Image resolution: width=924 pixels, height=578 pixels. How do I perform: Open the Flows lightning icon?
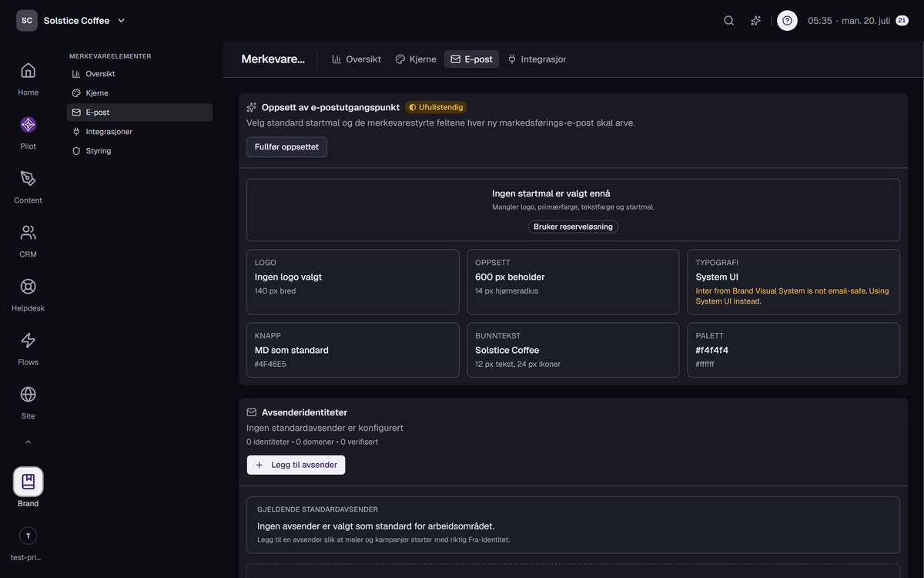(28, 341)
